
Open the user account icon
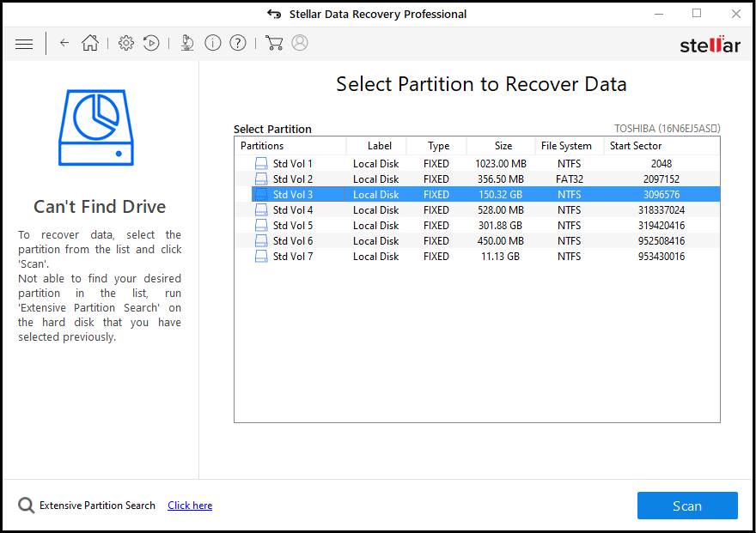click(300, 43)
